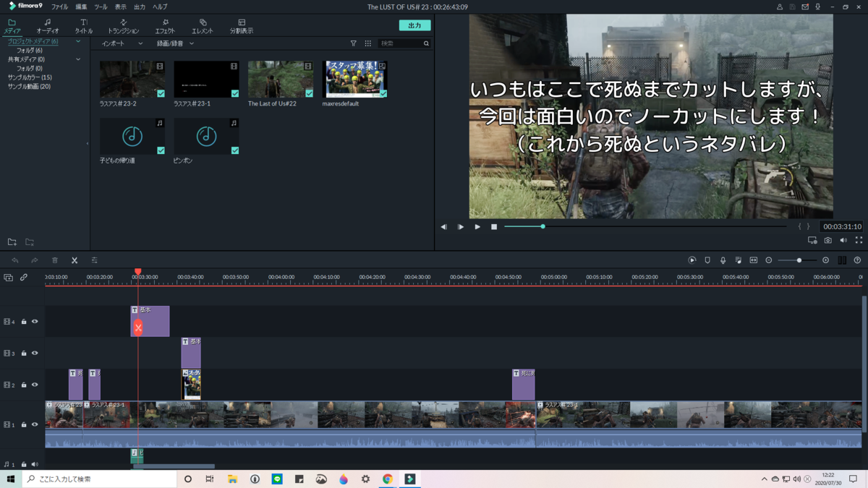Toggle the lock on video track 2
This screenshot has height=488, width=868.
[24, 385]
